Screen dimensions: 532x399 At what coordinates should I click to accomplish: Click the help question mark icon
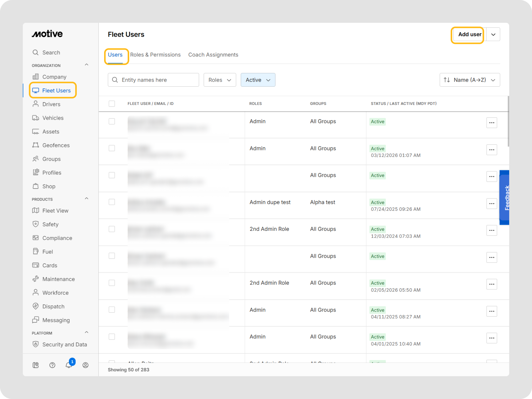click(52, 365)
